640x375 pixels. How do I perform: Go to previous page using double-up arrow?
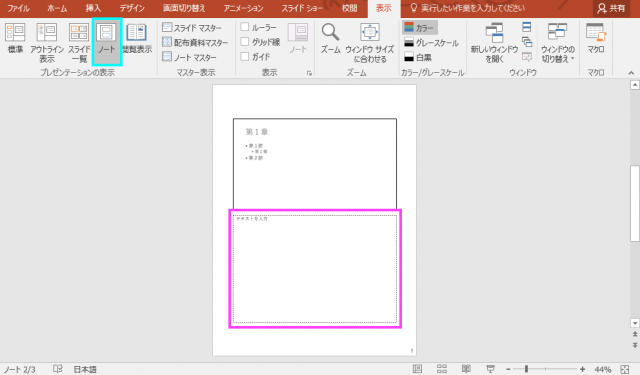[635, 334]
